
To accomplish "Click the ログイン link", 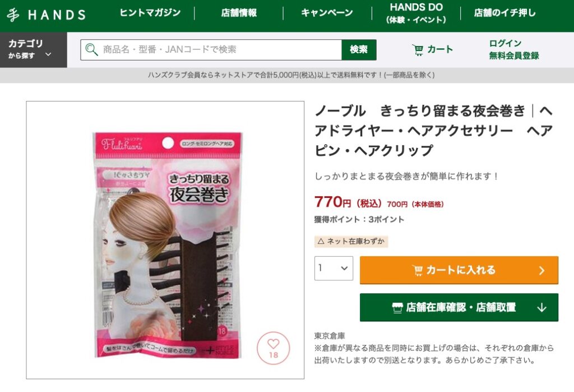I will pyautogui.click(x=505, y=43).
